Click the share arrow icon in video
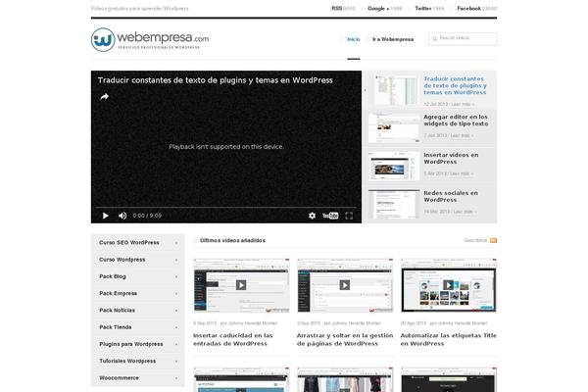The image size is (588, 392). [105, 97]
